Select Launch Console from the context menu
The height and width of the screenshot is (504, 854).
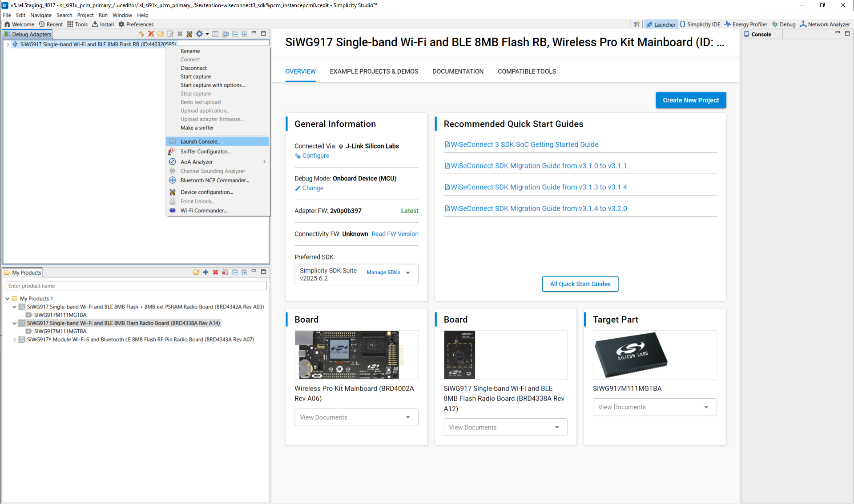click(200, 141)
